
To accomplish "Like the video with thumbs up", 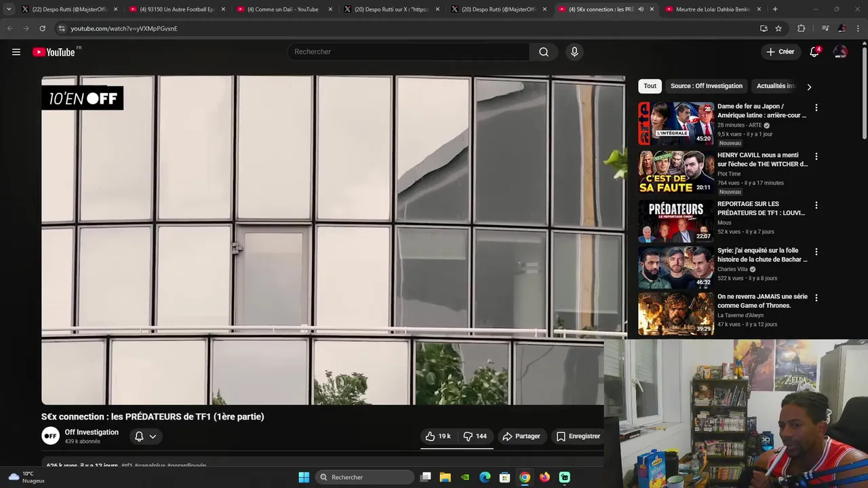I will coord(437,436).
